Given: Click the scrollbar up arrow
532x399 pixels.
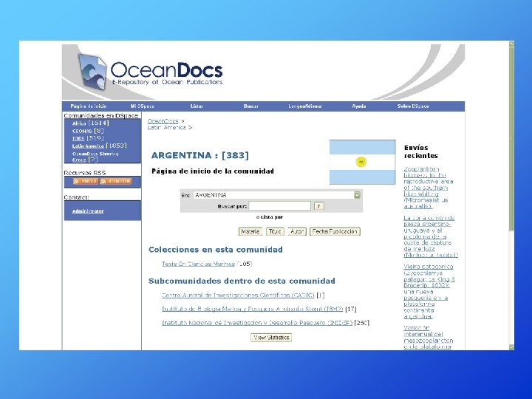Looking at the screenshot, I should [x=511, y=44].
